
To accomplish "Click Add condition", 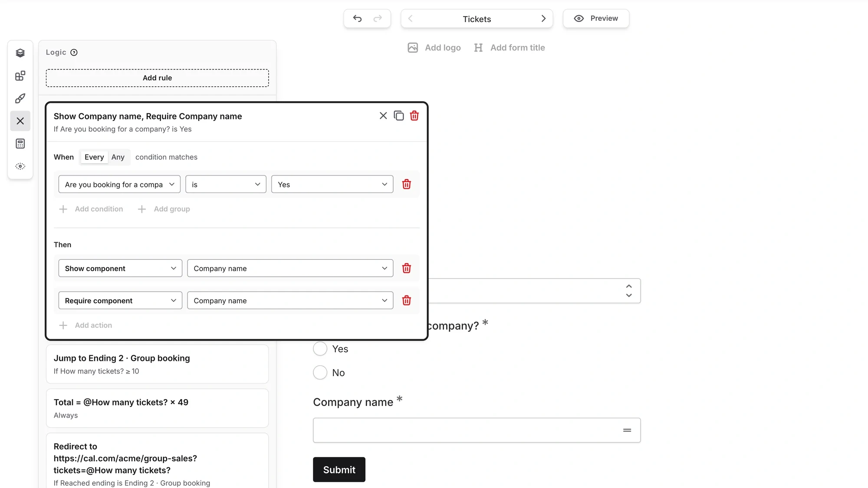I will pos(91,209).
